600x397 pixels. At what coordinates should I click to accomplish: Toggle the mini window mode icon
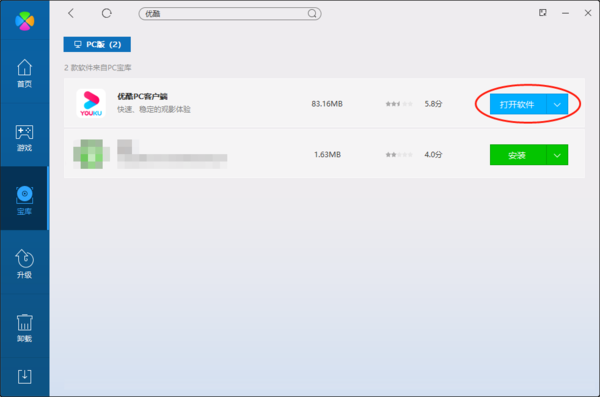pyautogui.click(x=543, y=13)
